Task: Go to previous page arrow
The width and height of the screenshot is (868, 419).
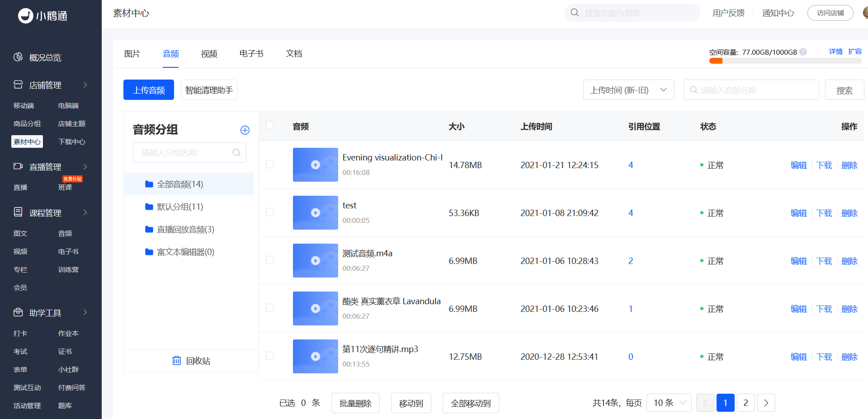Action: (705, 403)
